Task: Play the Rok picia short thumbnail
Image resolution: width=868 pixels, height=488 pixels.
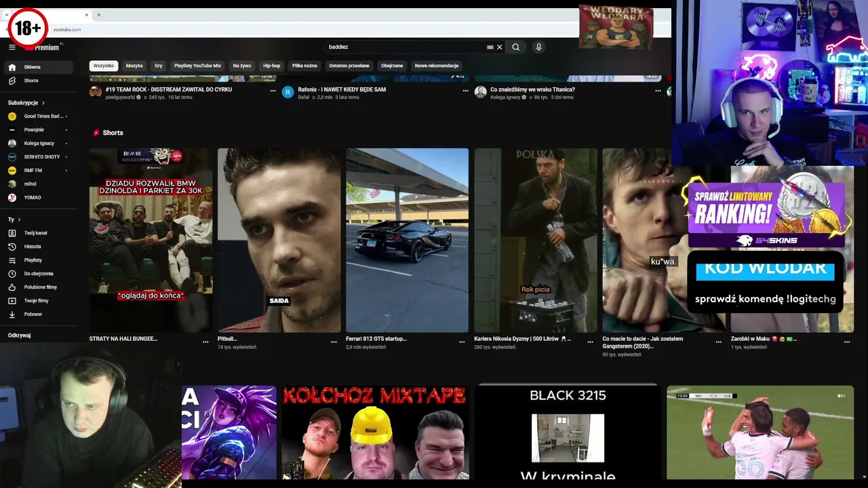Action: click(536, 240)
